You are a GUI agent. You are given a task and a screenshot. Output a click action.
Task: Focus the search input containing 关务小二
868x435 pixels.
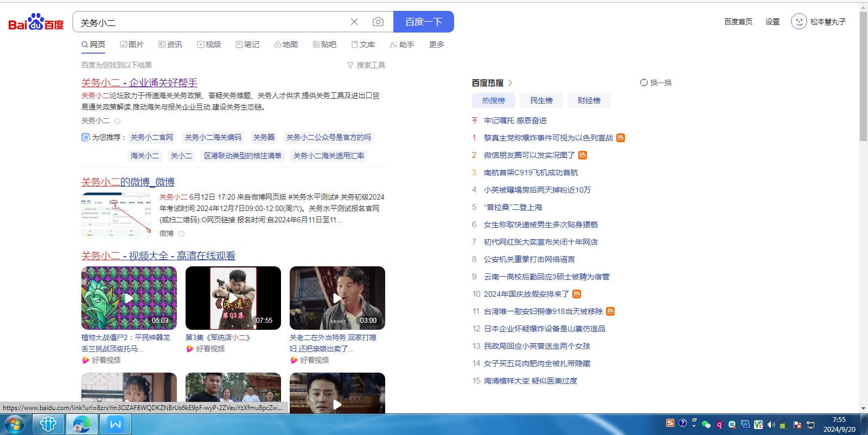[212, 22]
